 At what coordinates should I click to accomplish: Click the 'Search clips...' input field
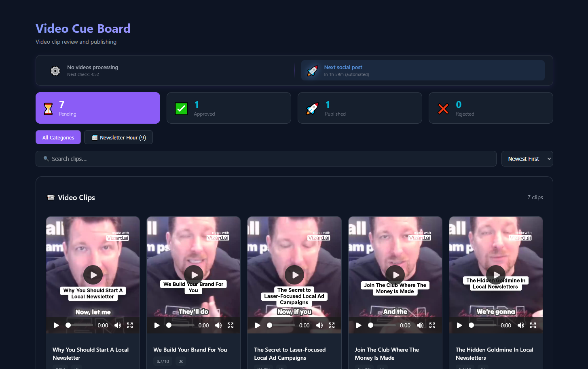(x=266, y=159)
